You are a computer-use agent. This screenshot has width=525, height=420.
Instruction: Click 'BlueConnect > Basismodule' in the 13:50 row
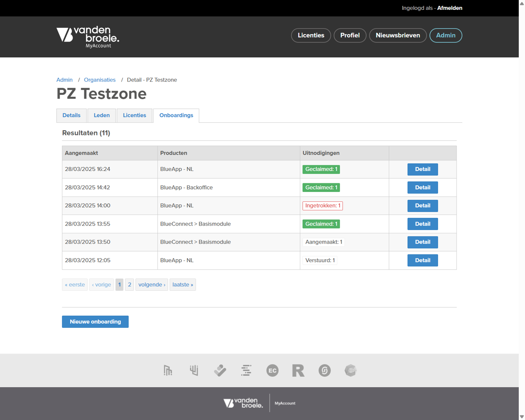(x=196, y=242)
